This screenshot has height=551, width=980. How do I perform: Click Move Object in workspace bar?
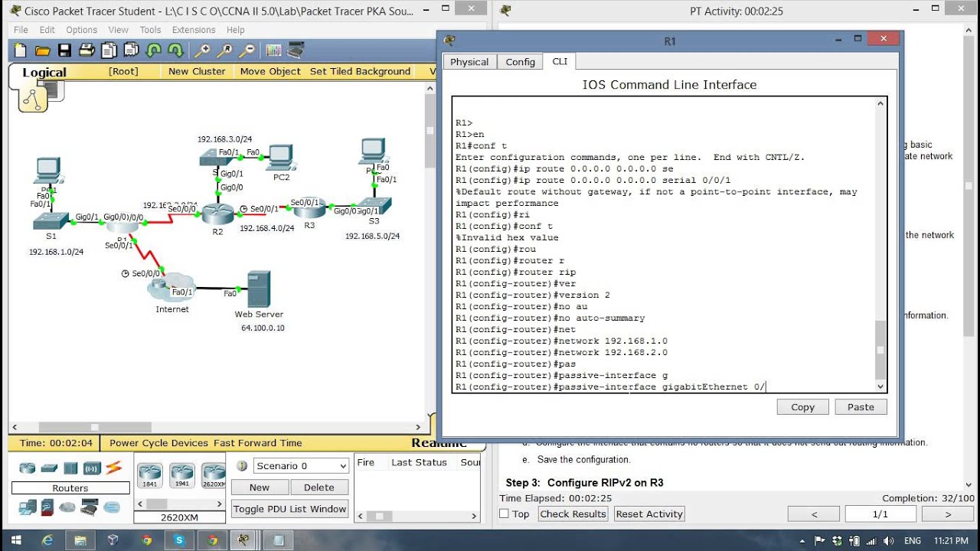270,71
